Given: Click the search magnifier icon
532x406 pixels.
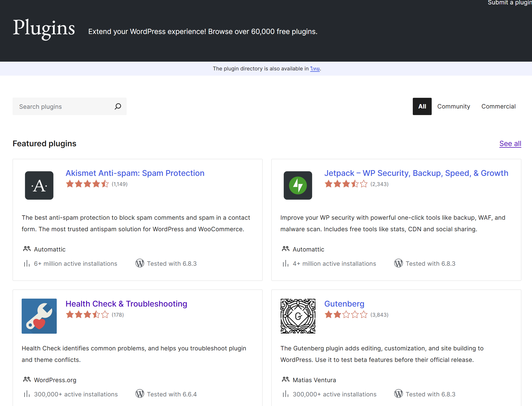Looking at the screenshot, I should click(x=118, y=106).
